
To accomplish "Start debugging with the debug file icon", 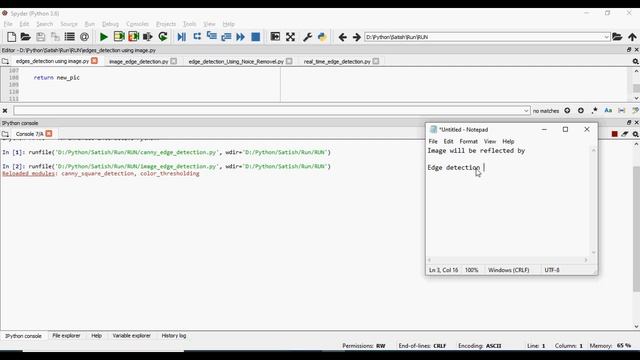I will point(182,37).
